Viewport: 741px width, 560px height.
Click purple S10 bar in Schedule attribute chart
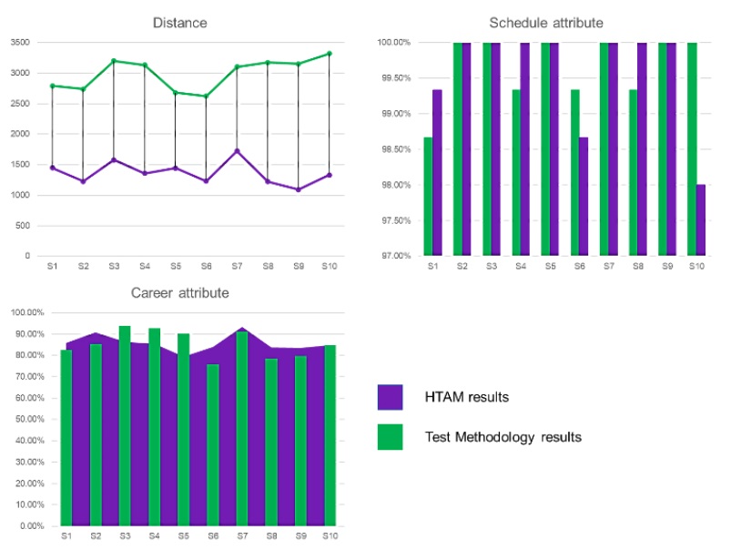coord(701,219)
